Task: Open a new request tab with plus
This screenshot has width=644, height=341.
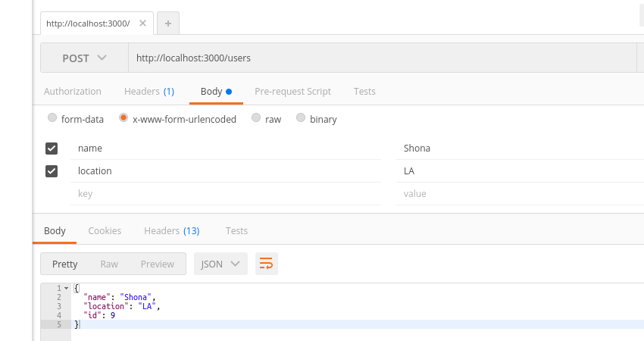Action: [168, 23]
